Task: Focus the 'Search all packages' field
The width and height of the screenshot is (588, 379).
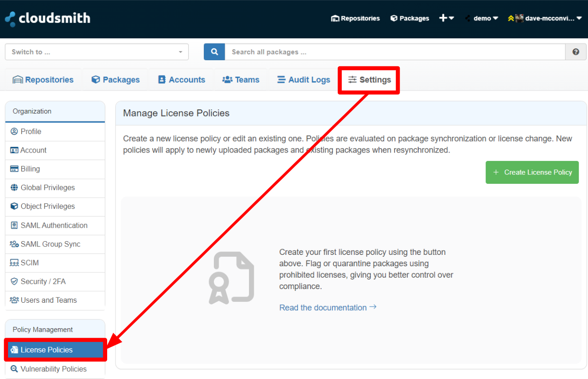Action: [395, 52]
